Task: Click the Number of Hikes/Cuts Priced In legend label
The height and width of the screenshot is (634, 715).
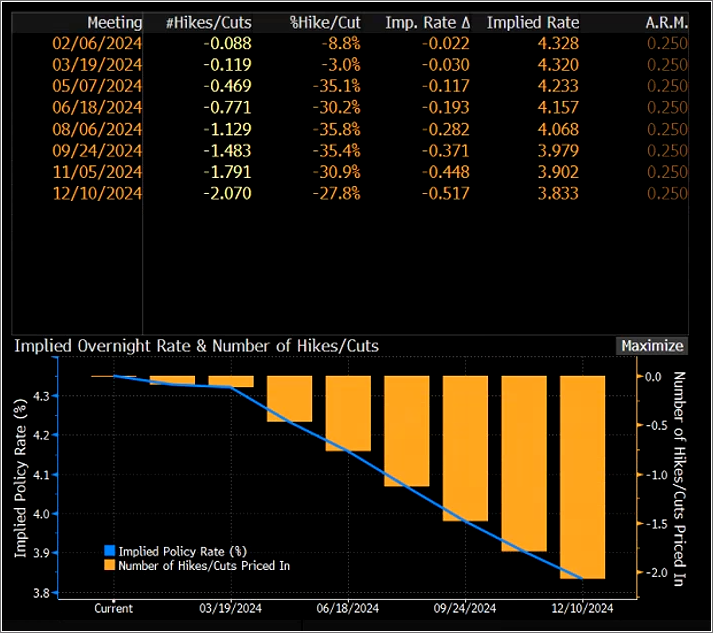Action: tap(204, 566)
